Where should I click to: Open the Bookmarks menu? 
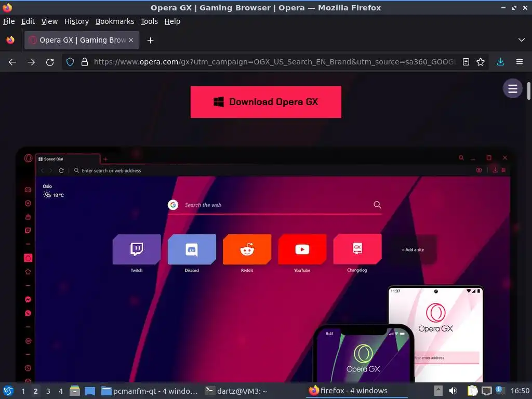pyautogui.click(x=115, y=21)
